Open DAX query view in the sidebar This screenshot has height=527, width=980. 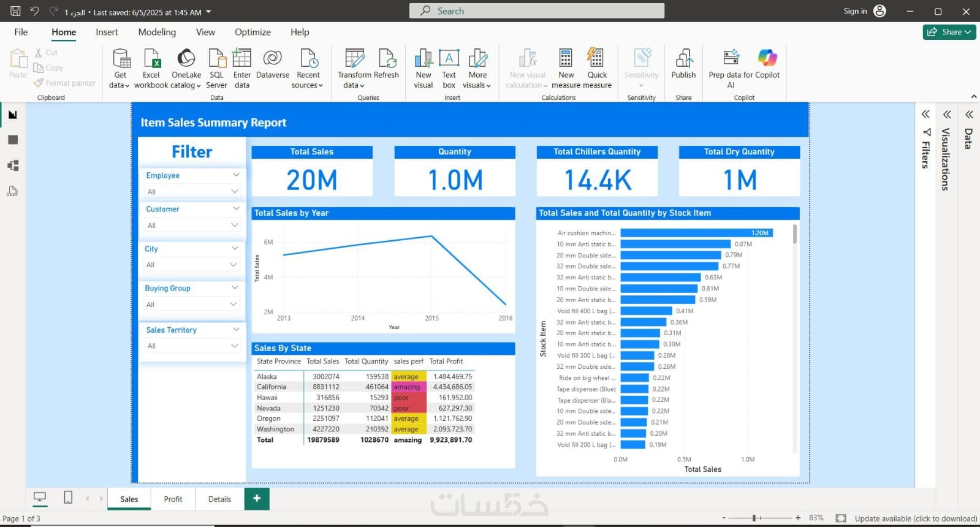[13, 191]
